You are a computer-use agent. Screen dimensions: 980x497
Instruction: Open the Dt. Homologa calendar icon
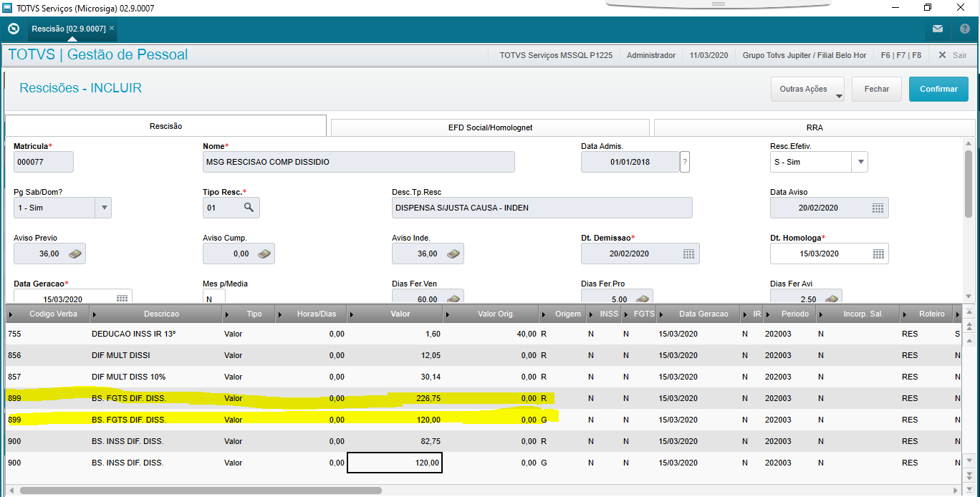[x=878, y=254]
